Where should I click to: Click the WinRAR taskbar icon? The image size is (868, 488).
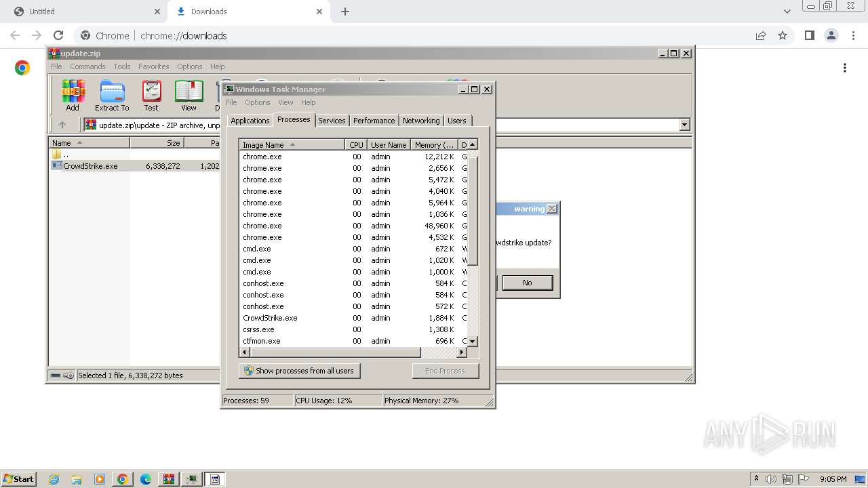click(x=169, y=479)
